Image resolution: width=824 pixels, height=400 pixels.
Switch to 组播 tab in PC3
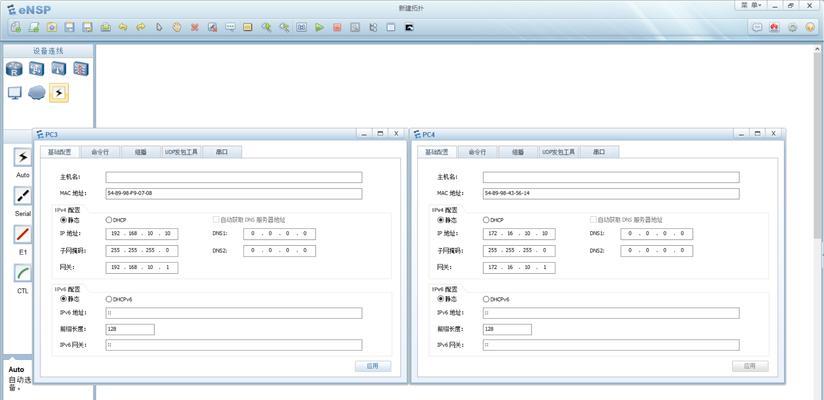(x=141, y=152)
